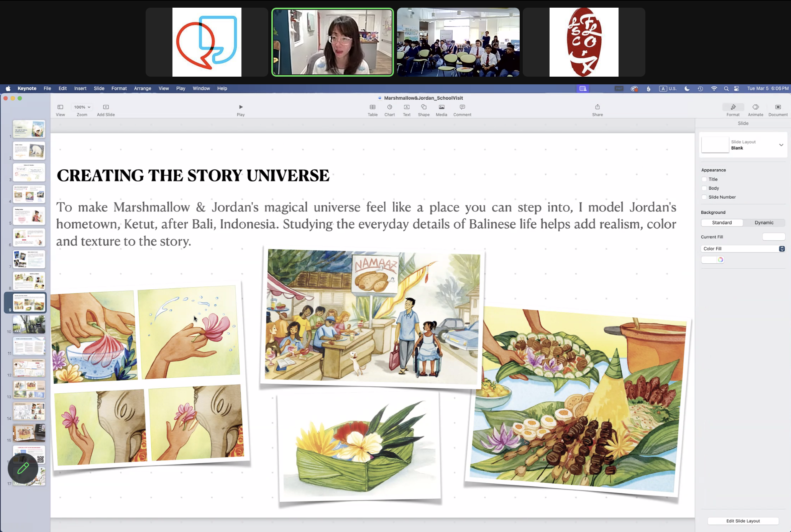791x532 pixels.
Task: Open the View toolbar button
Action: click(x=60, y=110)
